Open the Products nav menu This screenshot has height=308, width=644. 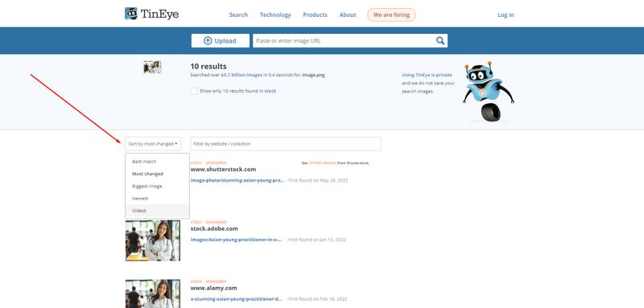point(315,14)
